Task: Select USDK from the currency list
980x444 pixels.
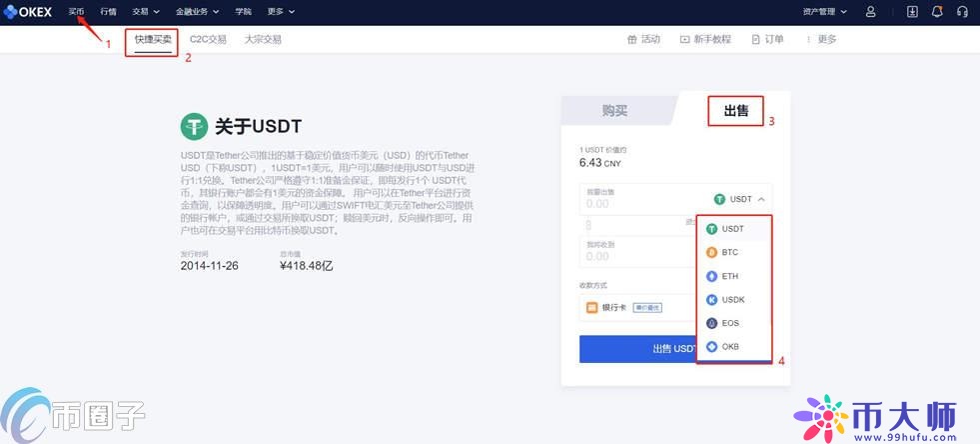Action: pos(733,300)
